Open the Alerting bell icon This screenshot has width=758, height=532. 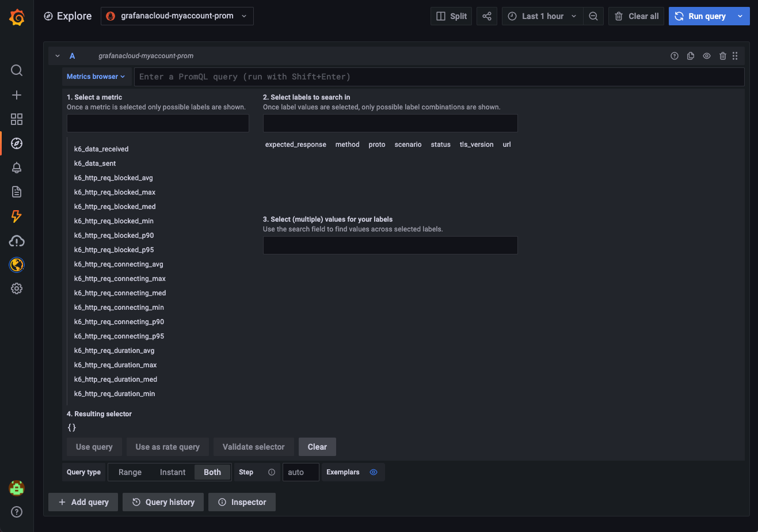[16, 168]
